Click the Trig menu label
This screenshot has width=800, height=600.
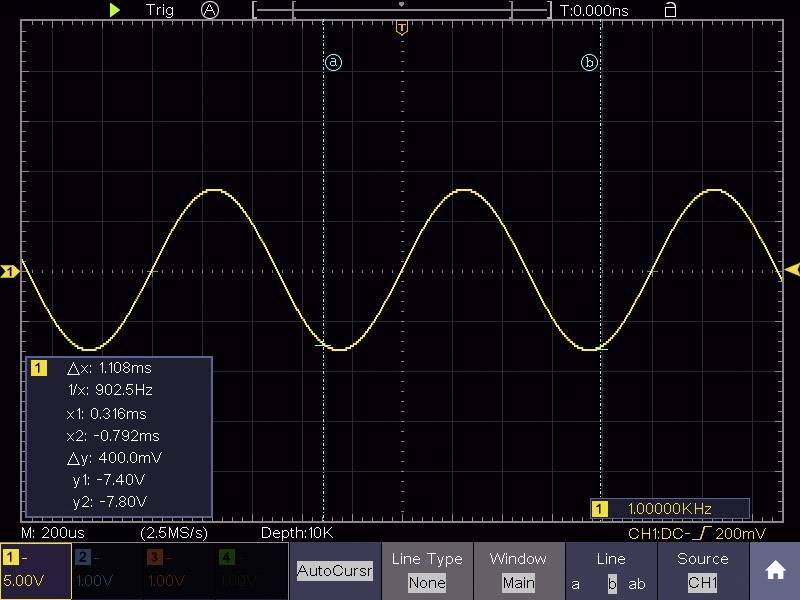[x=158, y=10]
